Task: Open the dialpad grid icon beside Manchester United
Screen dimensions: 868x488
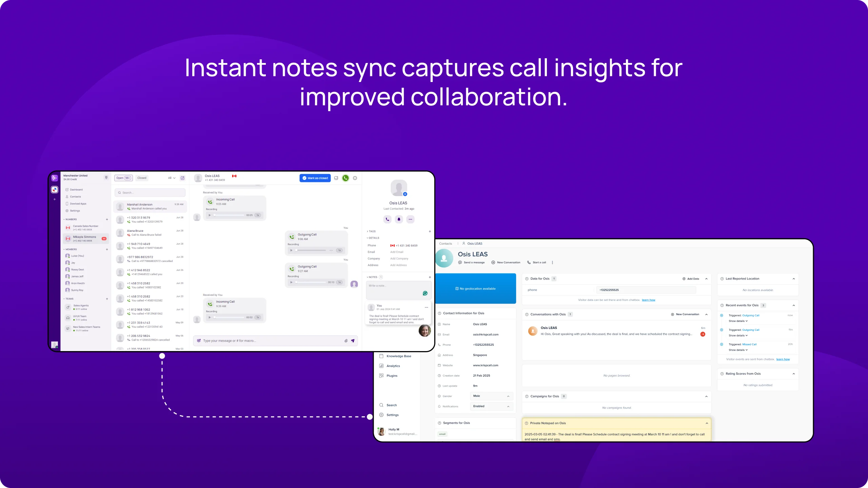Action: 106,177
